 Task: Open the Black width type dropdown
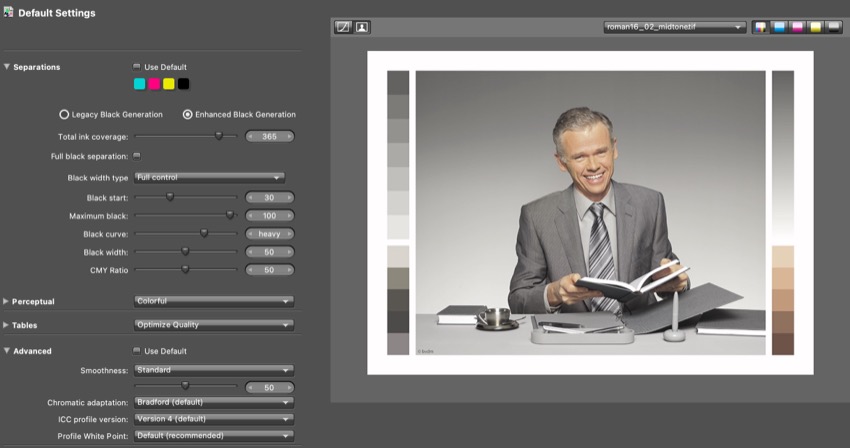209,177
